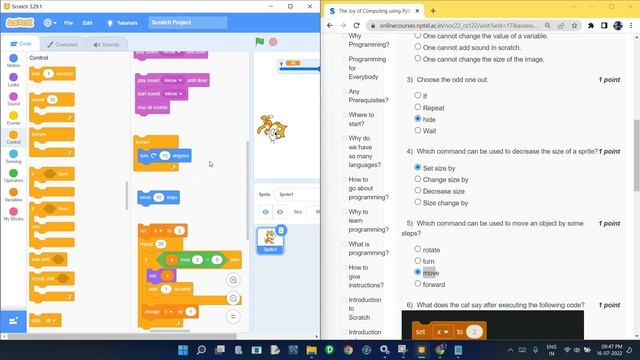Switch to the Costumes tab
Screen dimensions: 640x360
coord(62,44)
